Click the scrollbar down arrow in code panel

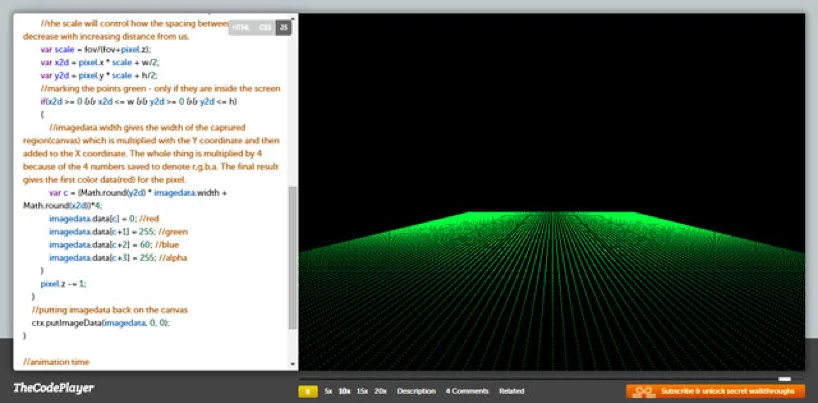292,365
